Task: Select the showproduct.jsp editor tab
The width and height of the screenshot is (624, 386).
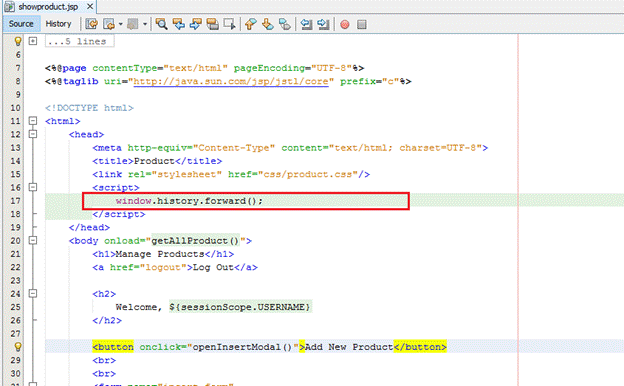Action: pyautogui.click(x=48, y=6)
